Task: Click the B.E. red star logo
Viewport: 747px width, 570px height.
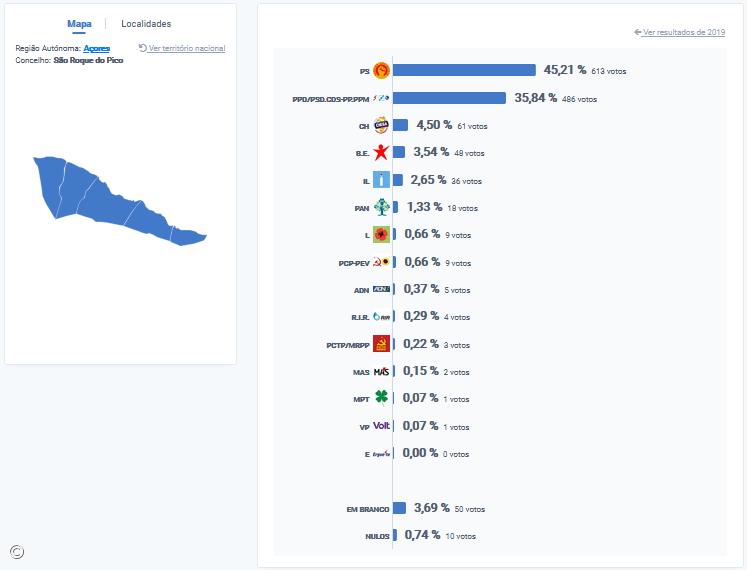Action: [381, 153]
